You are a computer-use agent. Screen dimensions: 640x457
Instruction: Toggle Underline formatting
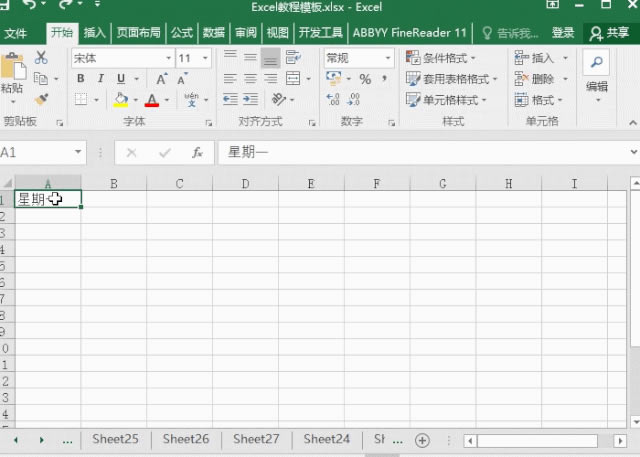120,78
